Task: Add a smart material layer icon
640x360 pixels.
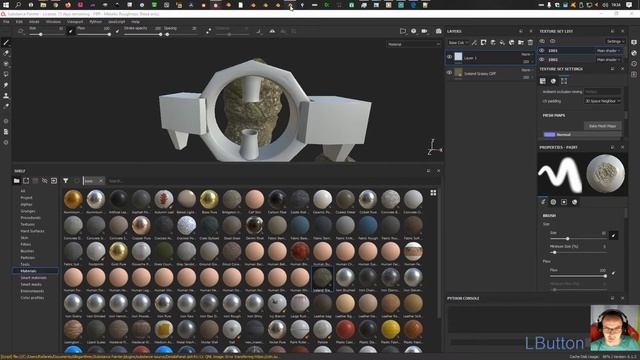Action: pyautogui.click(x=512, y=42)
